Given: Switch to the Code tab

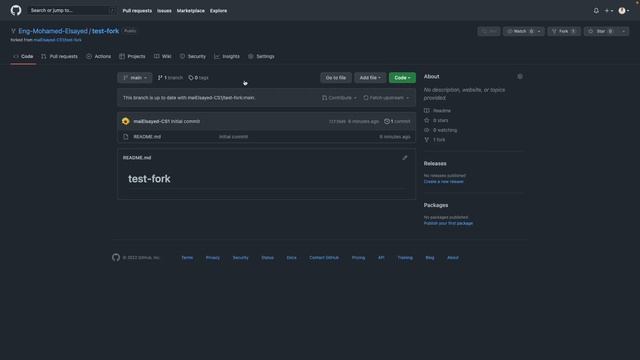Looking at the screenshot, I should (23, 56).
